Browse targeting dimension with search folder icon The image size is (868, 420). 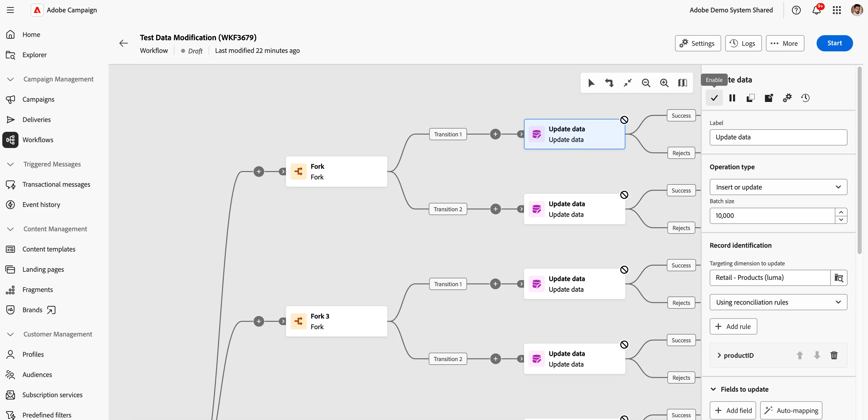point(839,278)
